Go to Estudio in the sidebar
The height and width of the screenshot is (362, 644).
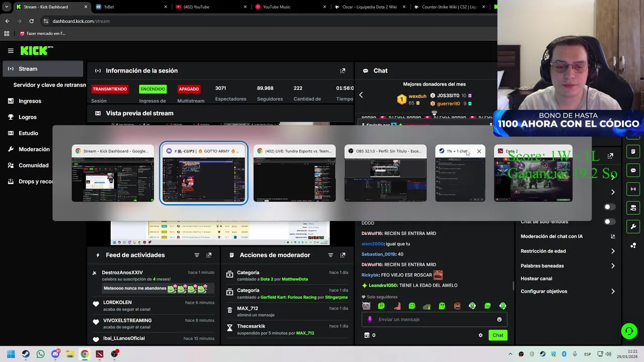coord(28,133)
